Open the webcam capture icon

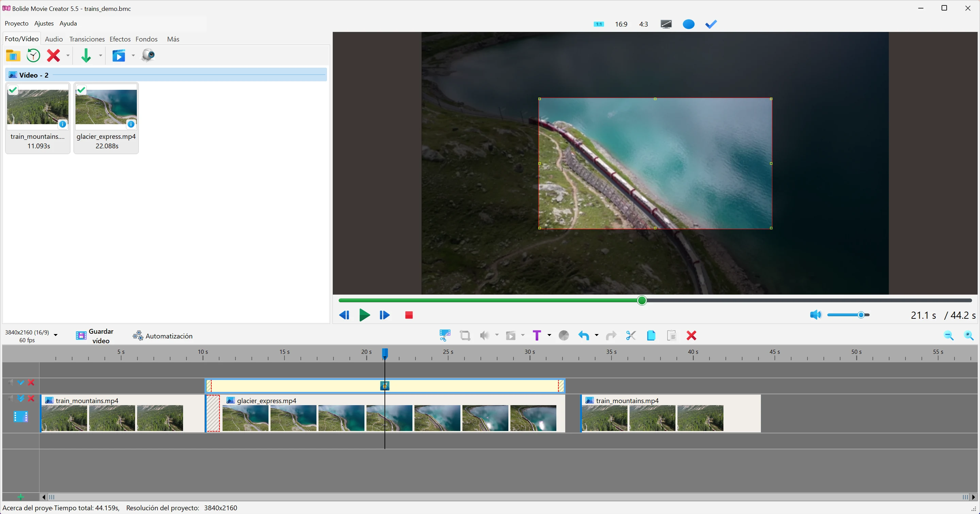pyautogui.click(x=148, y=55)
